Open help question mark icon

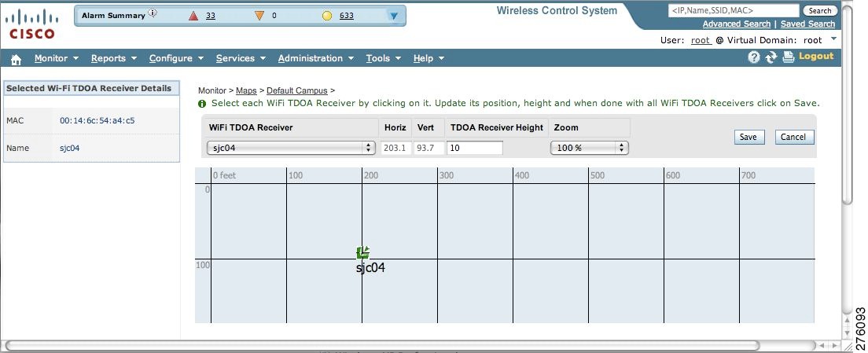pyautogui.click(x=753, y=57)
